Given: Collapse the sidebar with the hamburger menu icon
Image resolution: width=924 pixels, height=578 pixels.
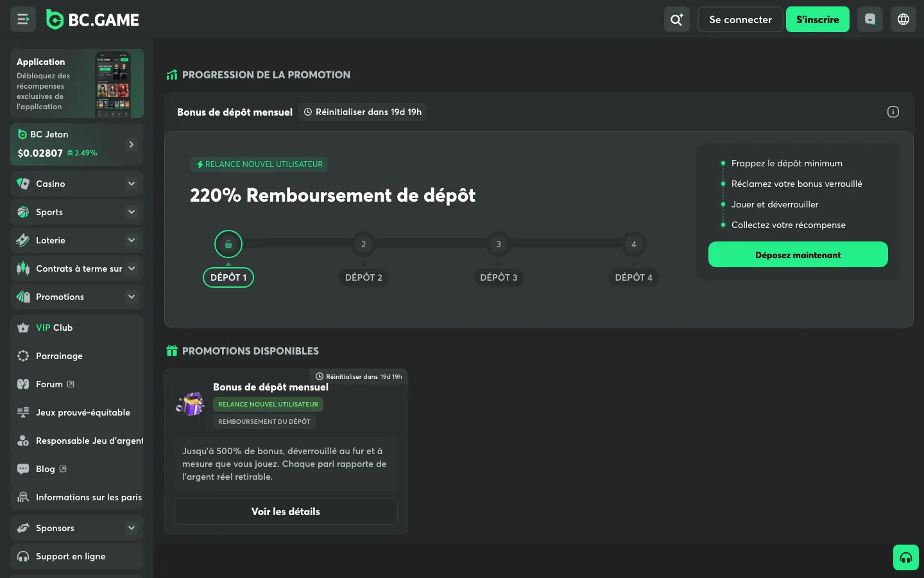Looking at the screenshot, I should coord(23,19).
